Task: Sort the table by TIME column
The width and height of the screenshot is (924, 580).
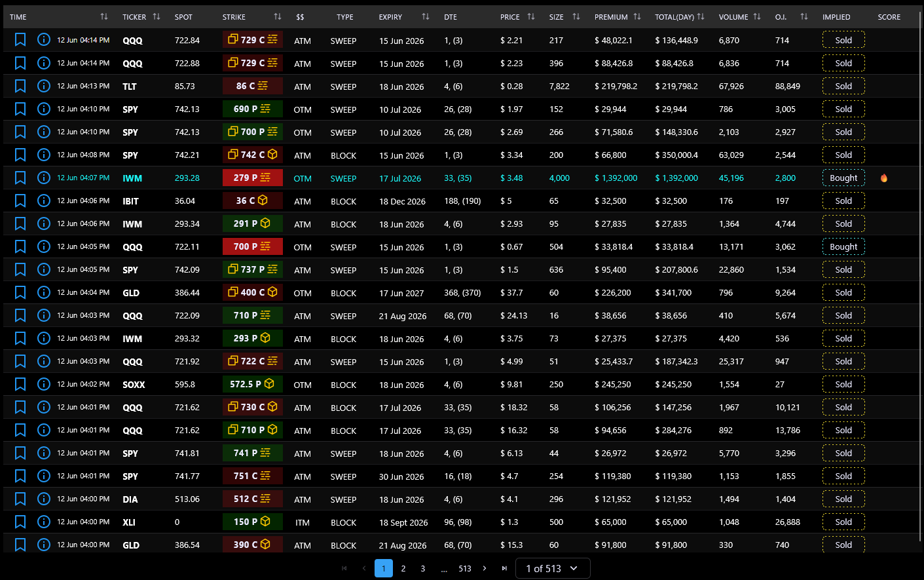Action: [x=104, y=16]
